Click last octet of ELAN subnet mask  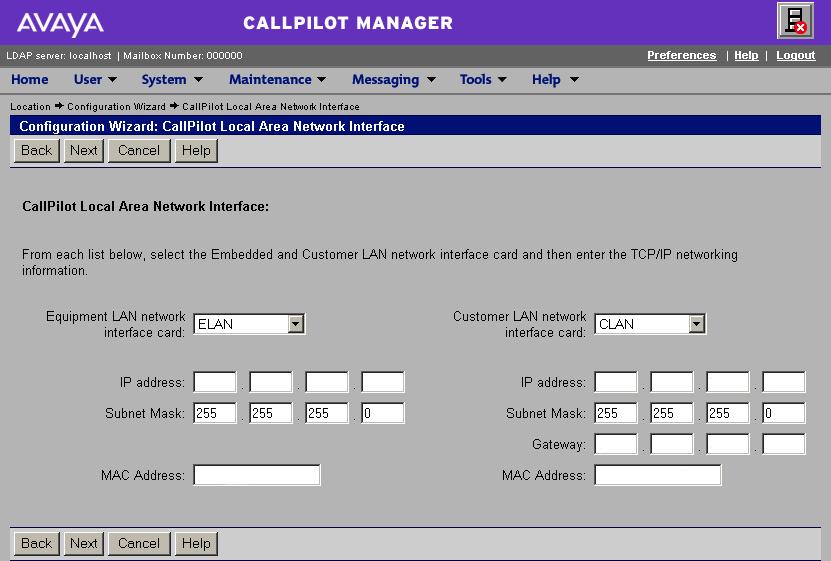pos(383,413)
